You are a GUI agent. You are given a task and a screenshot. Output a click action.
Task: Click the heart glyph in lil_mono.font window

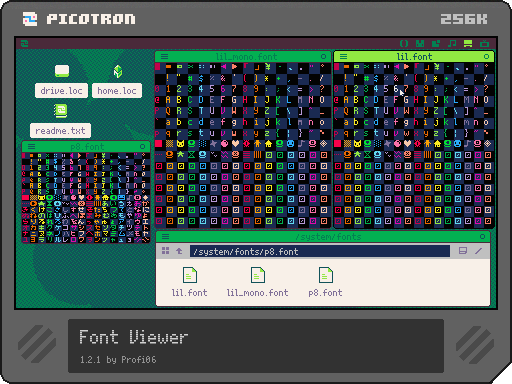(x=236, y=144)
